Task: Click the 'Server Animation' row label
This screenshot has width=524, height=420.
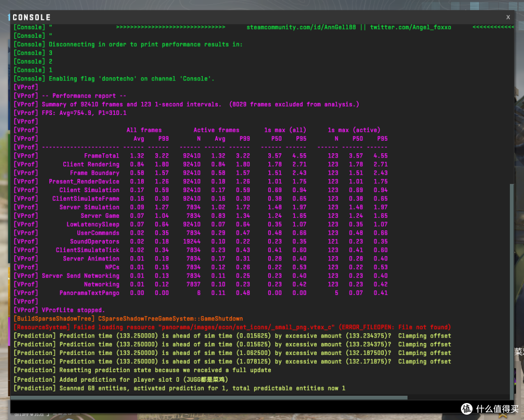Action: 91,258
